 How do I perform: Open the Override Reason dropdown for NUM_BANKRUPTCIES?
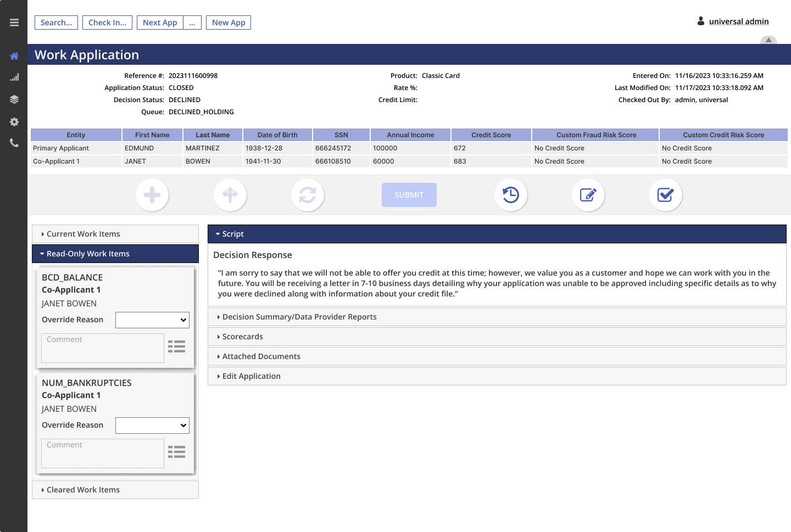tap(152, 425)
